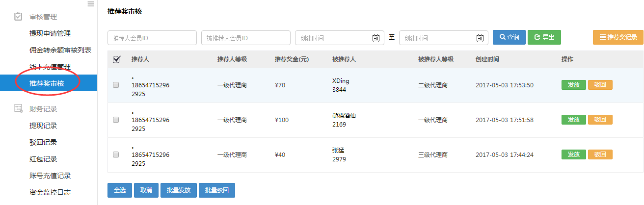Click the 财务记录 section icon

(x=18, y=108)
